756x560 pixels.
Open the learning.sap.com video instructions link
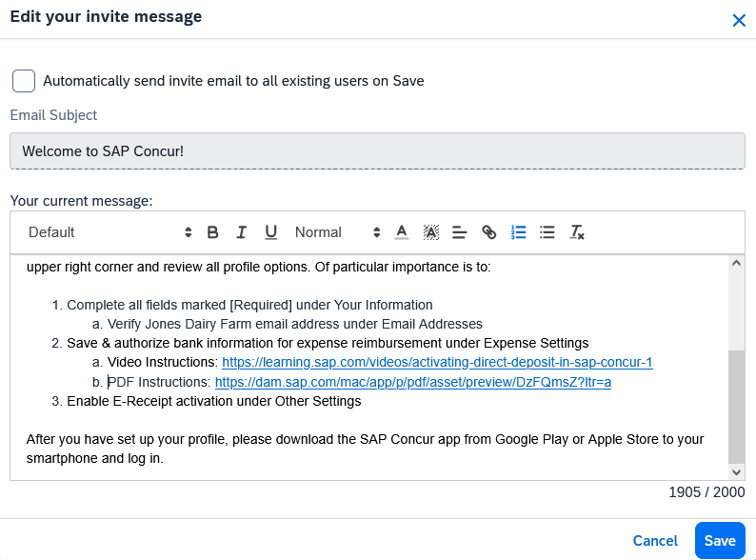pyautogui.click(x=437, y=362)
